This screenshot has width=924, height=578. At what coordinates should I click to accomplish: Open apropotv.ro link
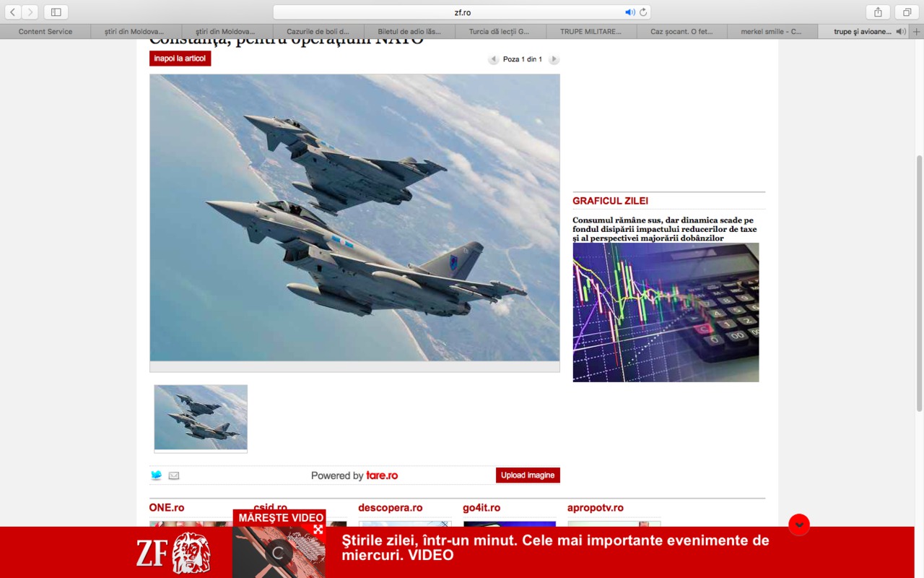pyautogui.click(x=596, y=508)
